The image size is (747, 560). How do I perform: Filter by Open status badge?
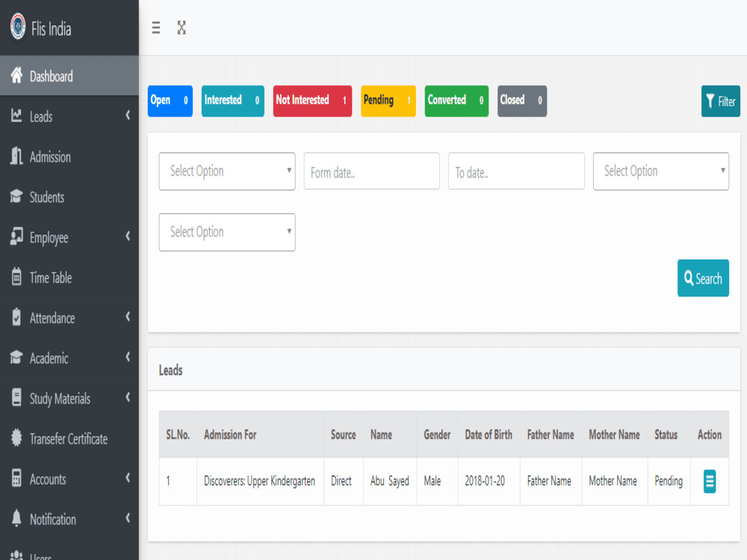pos(170,101)
